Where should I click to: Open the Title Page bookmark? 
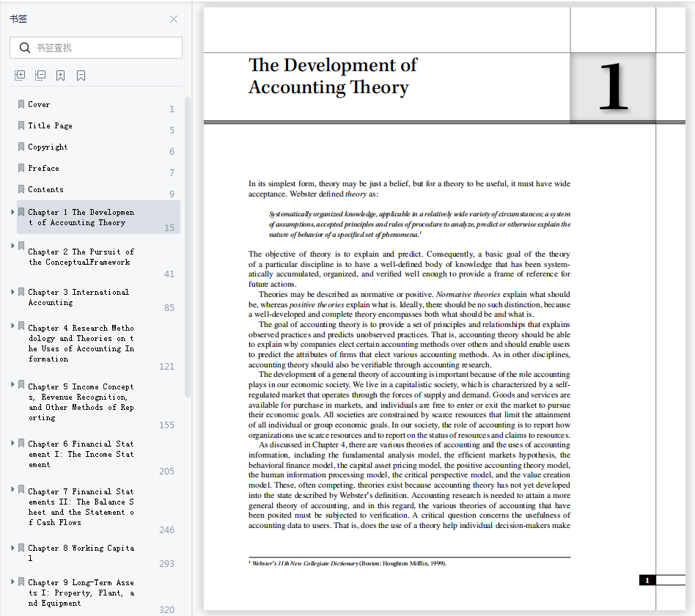pyautogui.click(x=50, y=125)
